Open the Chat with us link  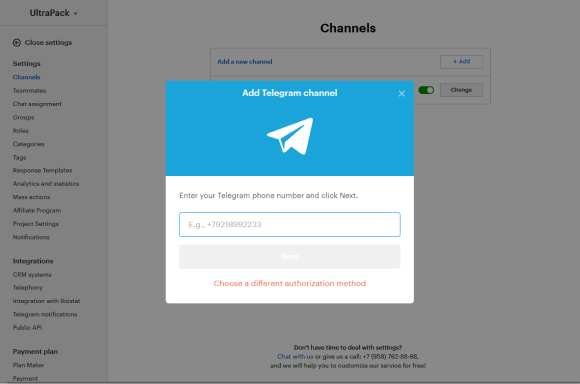[295, 357]
